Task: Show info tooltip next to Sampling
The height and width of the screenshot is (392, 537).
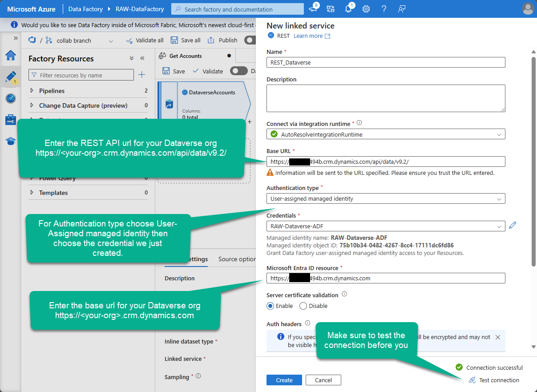Action: [198, 376]
